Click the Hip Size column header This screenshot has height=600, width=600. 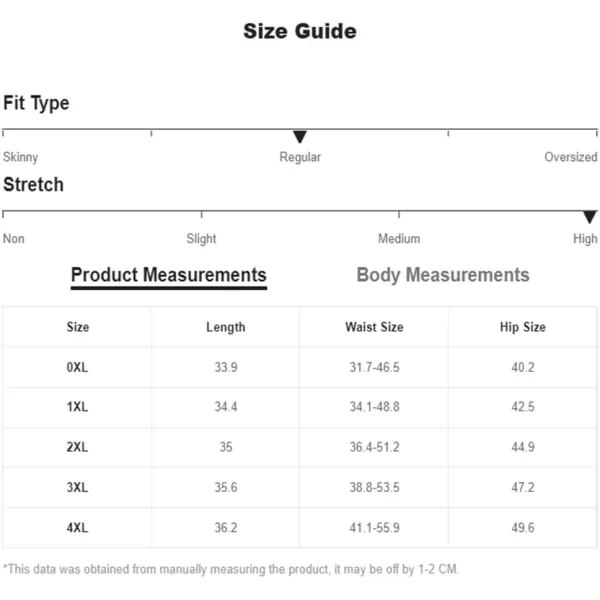523,327
